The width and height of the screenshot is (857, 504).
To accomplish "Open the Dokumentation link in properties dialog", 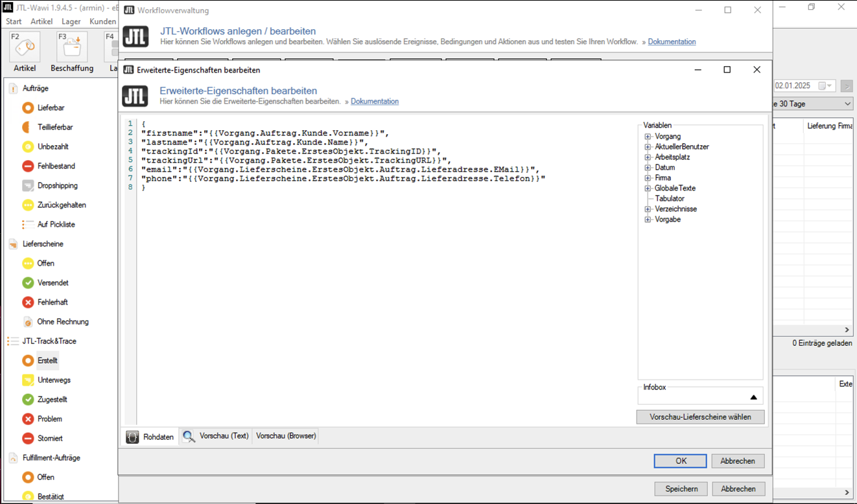I will pyautogui.click(x=375, y=102).
